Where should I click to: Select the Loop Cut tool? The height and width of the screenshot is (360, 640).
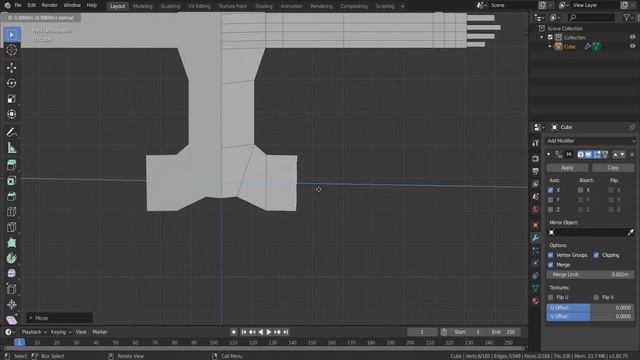pos(11,212)
